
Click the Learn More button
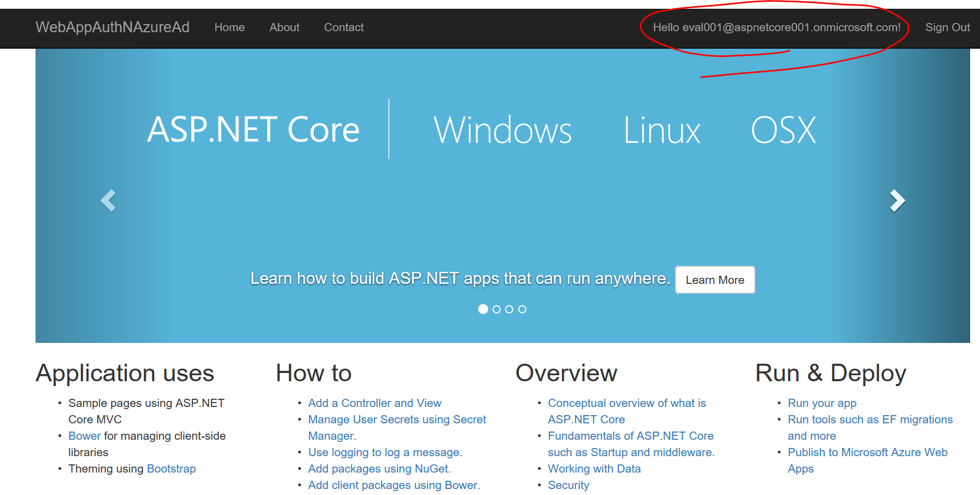click(714, 279)
